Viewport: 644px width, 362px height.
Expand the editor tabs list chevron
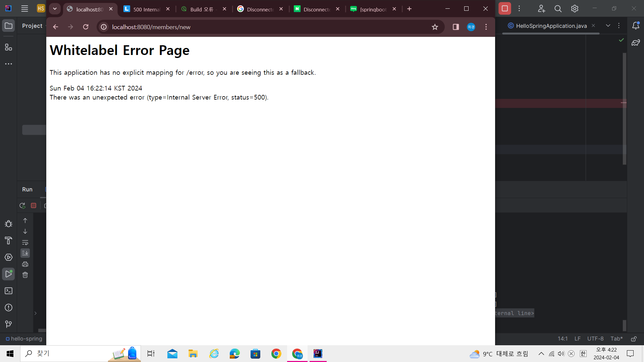pos(608,25)
